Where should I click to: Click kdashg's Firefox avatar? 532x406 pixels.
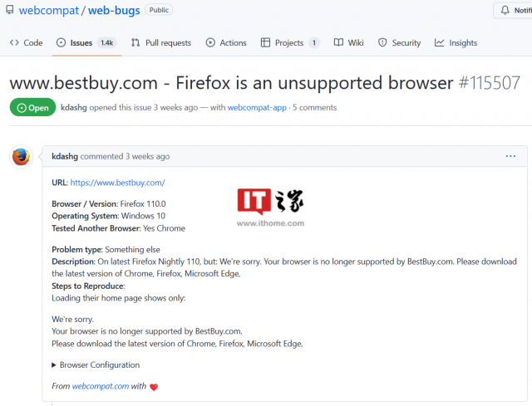tap(21, 156)
